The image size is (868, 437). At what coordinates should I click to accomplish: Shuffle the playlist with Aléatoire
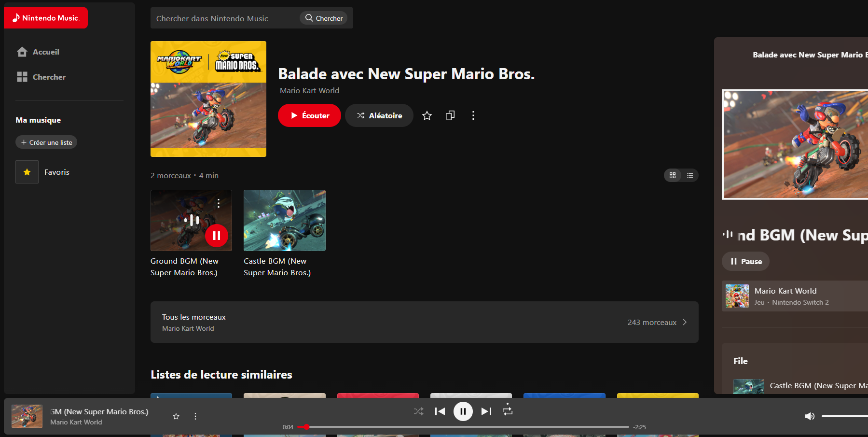tap(379, 115)
